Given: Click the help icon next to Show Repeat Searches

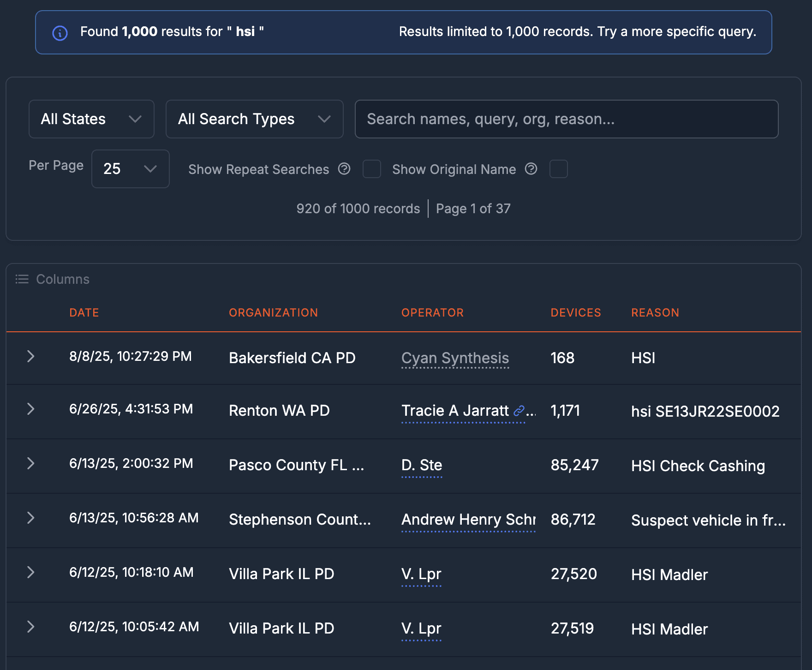Looking at the screenshot, I should [x=344, y=169].
